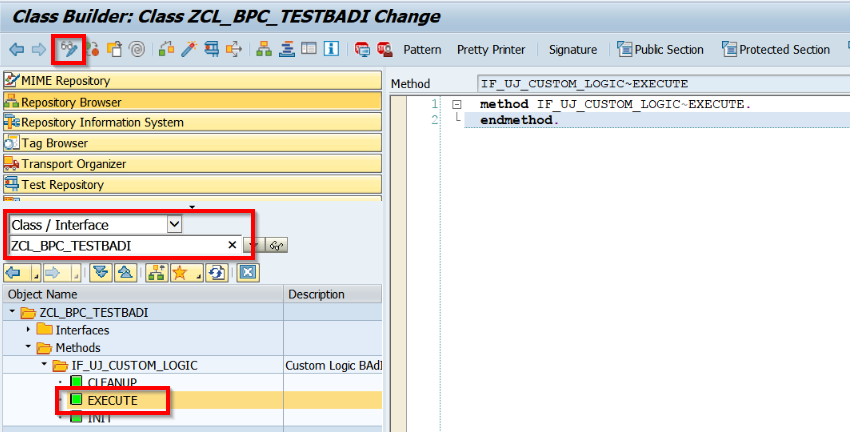Click the Where-Used List icon
850x432 pixels.
[234, 49]
